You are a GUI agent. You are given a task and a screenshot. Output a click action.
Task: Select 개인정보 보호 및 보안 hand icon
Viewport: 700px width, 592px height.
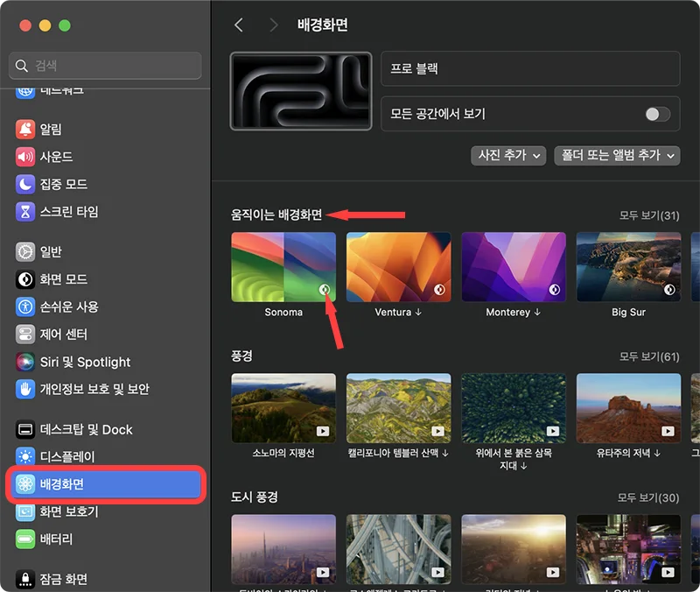[x=25, y=389]
